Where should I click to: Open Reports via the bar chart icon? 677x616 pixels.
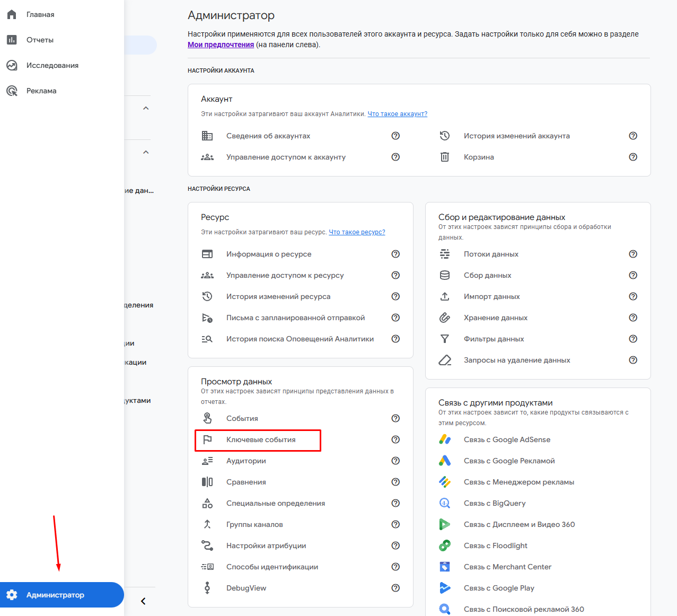(x=12, y=40)
